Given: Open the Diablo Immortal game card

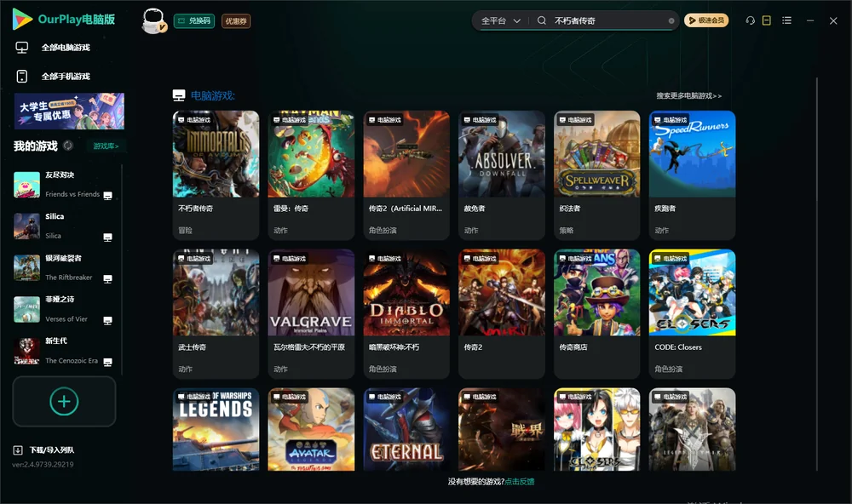Looking at the screenshot, I should [x=406, y=314].
